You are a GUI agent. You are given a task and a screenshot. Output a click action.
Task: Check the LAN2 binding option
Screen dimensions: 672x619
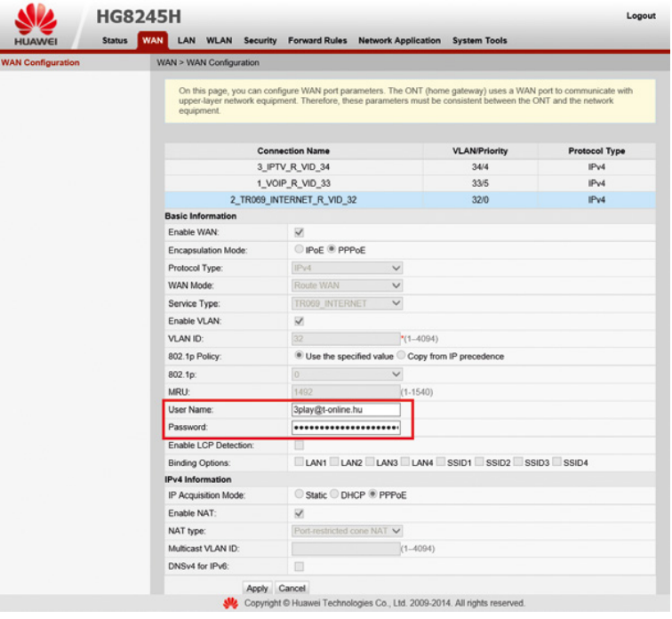tap(334, 462)
